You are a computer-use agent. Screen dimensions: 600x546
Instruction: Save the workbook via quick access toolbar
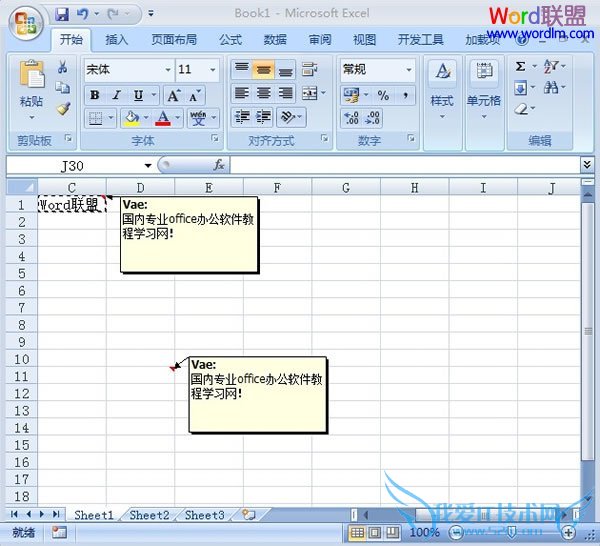pyautogui.click(x=62, y=14)
